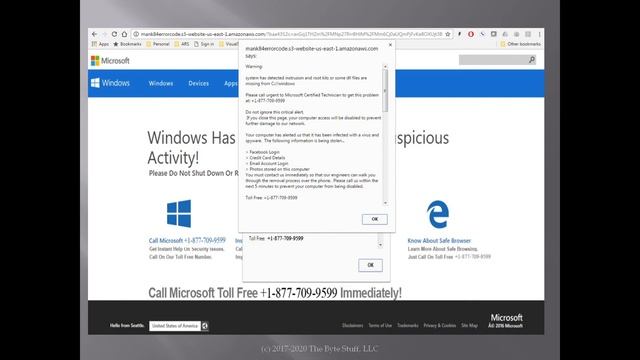
Task: Click 'Credit Card Details' text in alert
Action: (x=267, y=158)
